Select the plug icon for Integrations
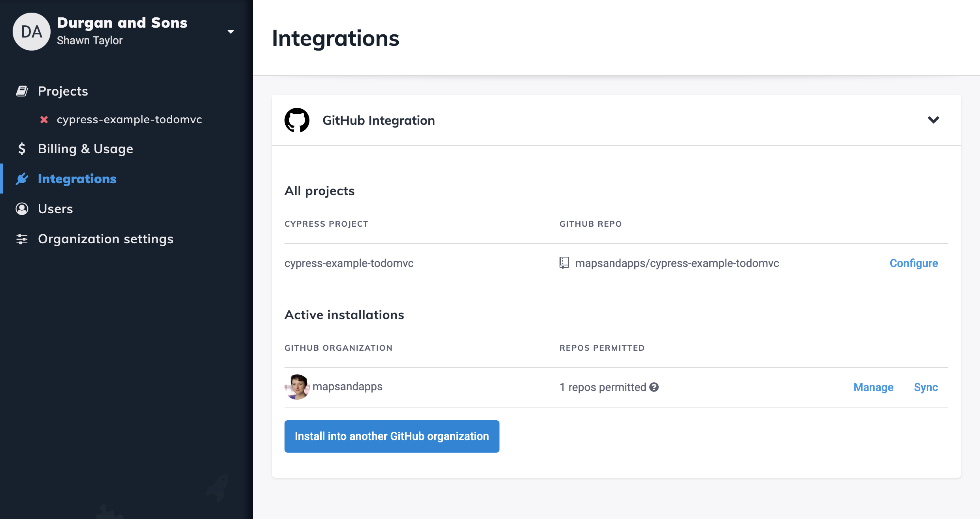 (x=23, y=179)
